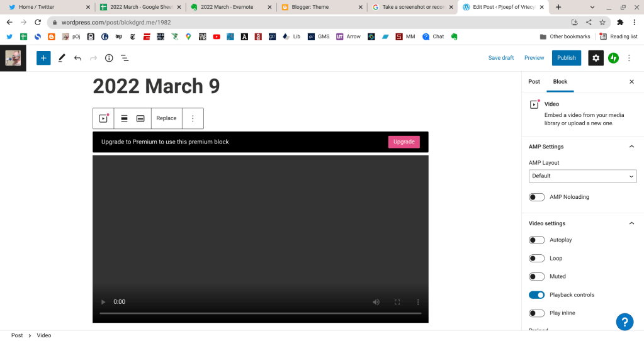
Task: Open the post Details info icon
Action: 109,58
